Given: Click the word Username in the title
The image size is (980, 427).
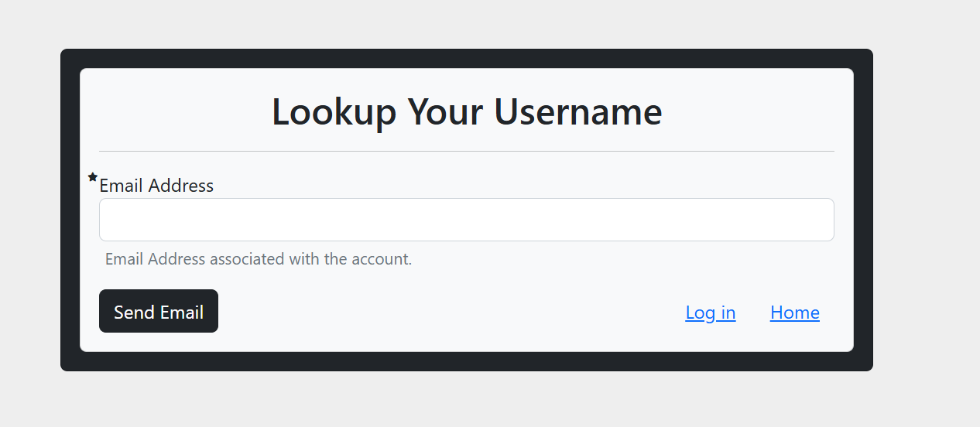Looking at the screenshot, I should [578, 111].
